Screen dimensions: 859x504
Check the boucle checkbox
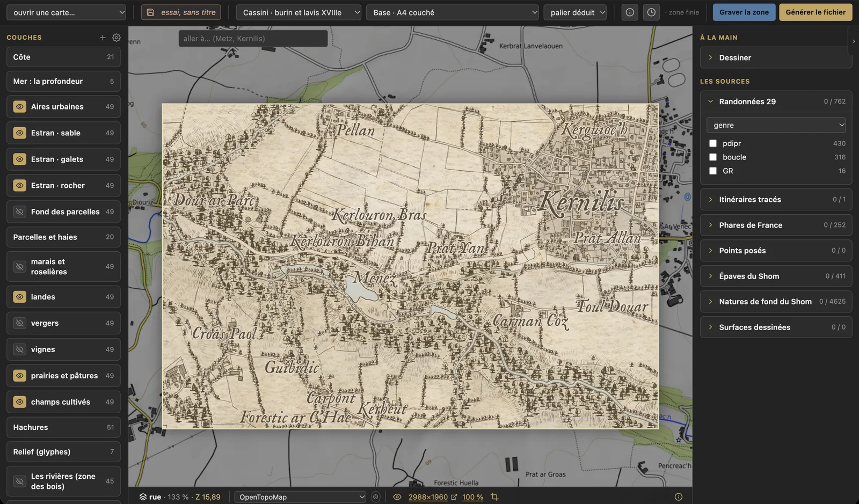pyautogui.click(x=713, y=157)
